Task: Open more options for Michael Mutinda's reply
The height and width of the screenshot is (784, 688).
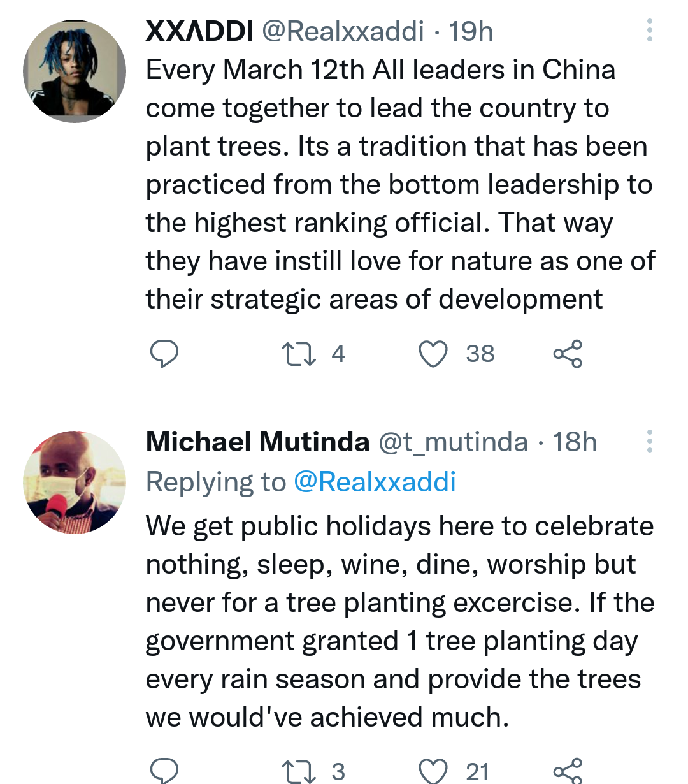Action: [x=649, y=441]
